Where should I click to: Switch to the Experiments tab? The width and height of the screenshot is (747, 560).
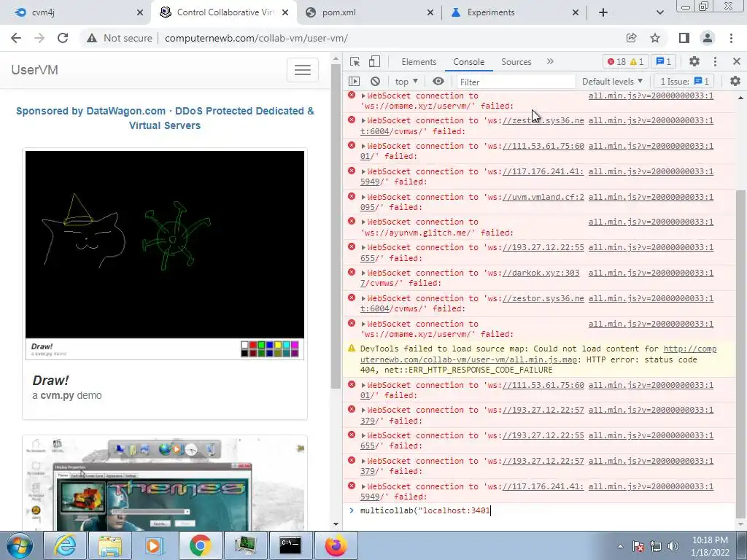514,12
